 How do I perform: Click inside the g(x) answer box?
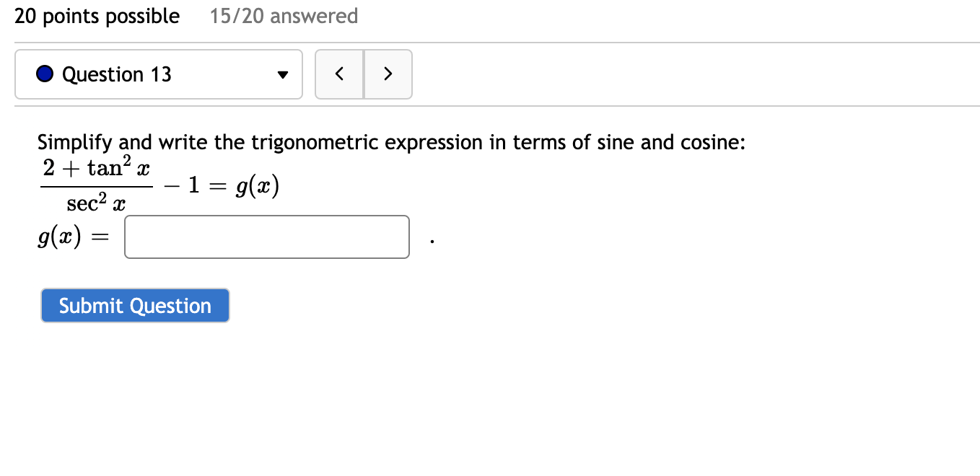[x=266, y=237]
